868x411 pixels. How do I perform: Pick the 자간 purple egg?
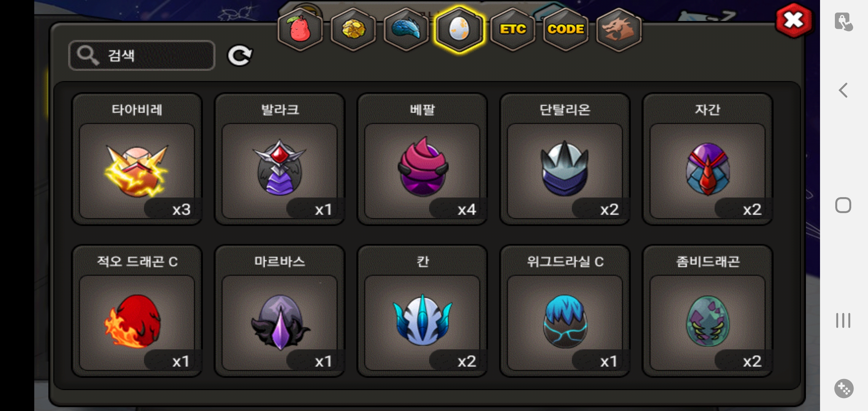pyautogui.click(x=707, y=159)
